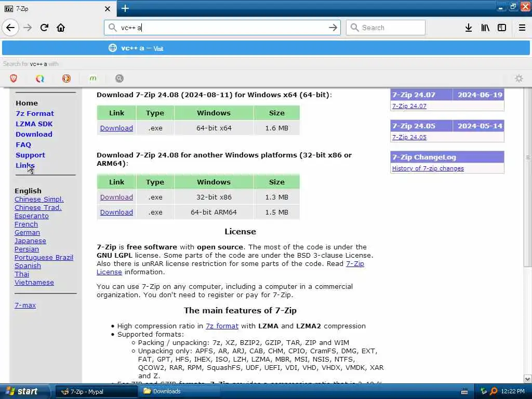Search with the Qwant engine icon
Image resolution: width=532 pixels, height=399 pixels.
tap(40, 78)
